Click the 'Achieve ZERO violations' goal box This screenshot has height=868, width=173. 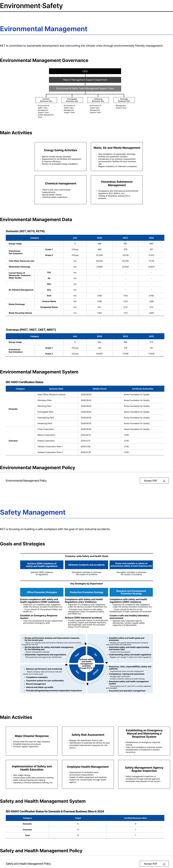(x=42, y=565)
